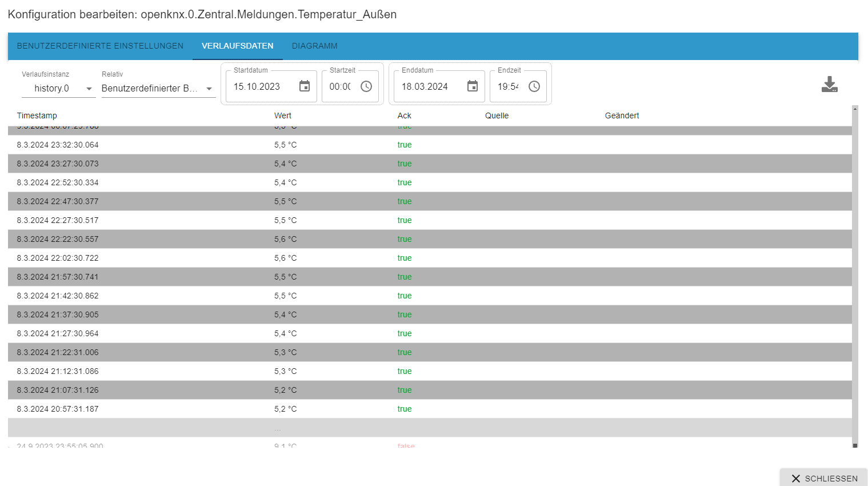The height and width of the screenshot is (486, 868).
Task: Select row 8.3.2024 20:57:31.187
Action: pyautogui.click(x=430, y=409)
